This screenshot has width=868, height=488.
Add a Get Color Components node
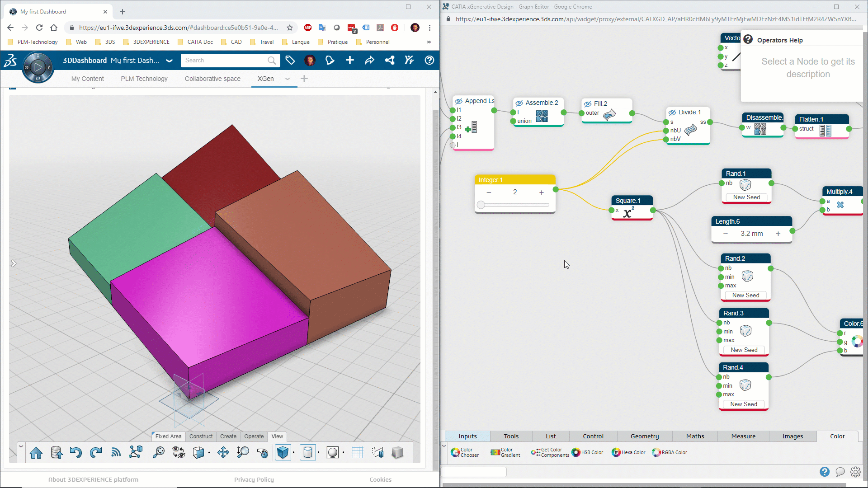550,452
